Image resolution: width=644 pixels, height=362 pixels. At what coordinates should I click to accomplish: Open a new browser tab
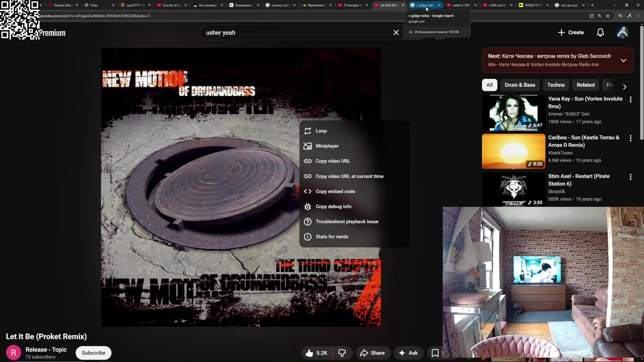[592, 5]
